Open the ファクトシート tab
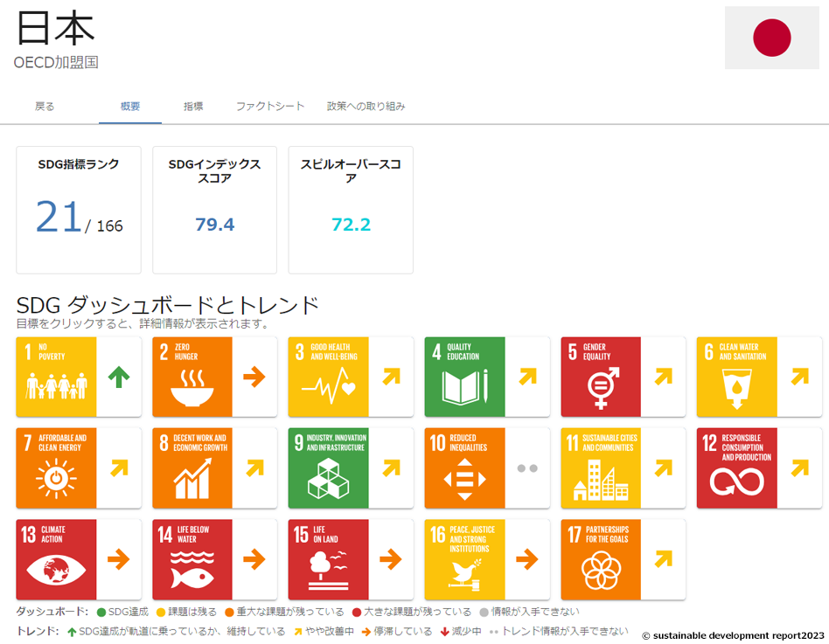 point(270,107)
